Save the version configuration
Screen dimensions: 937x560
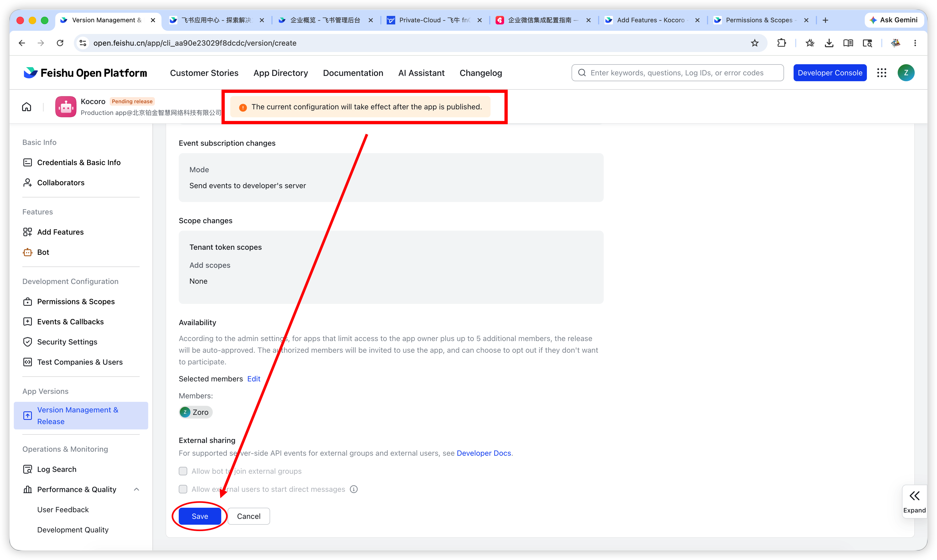coord(200,516)
